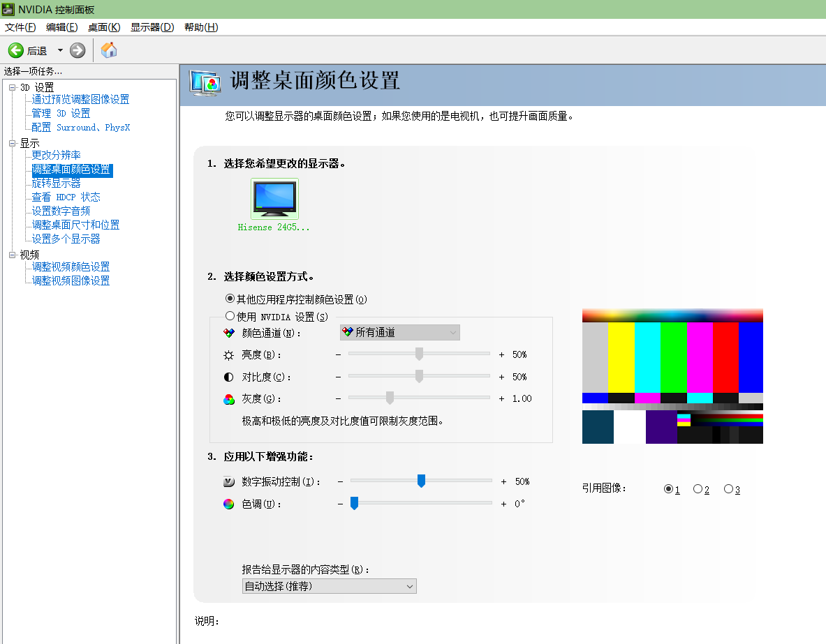826x644 pixels.
Task: Open the Display (显示器) menu
Action: tap(152, 27)
